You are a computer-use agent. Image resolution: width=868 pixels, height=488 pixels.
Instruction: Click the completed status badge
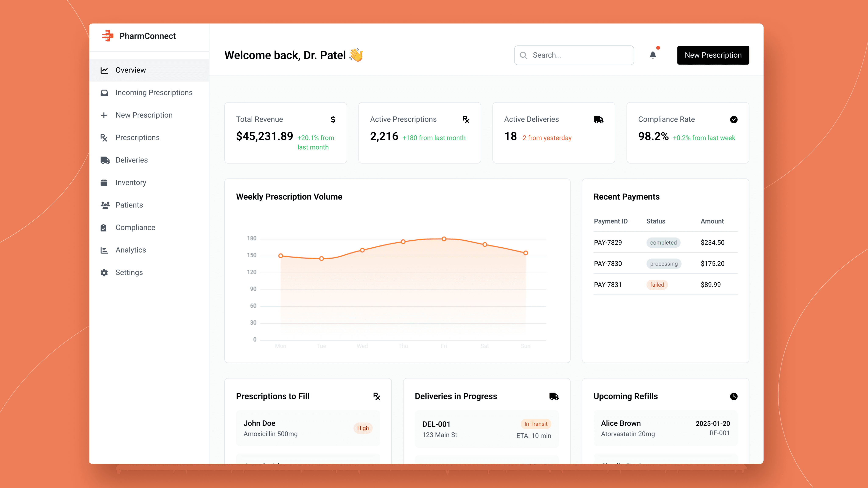coord(663,243)
